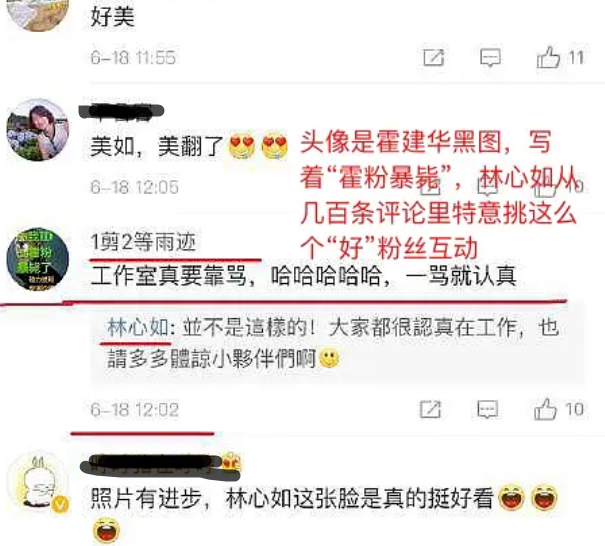Open the reply icon on the 好美 comment

pyautogui.click(x=490, y=57)
